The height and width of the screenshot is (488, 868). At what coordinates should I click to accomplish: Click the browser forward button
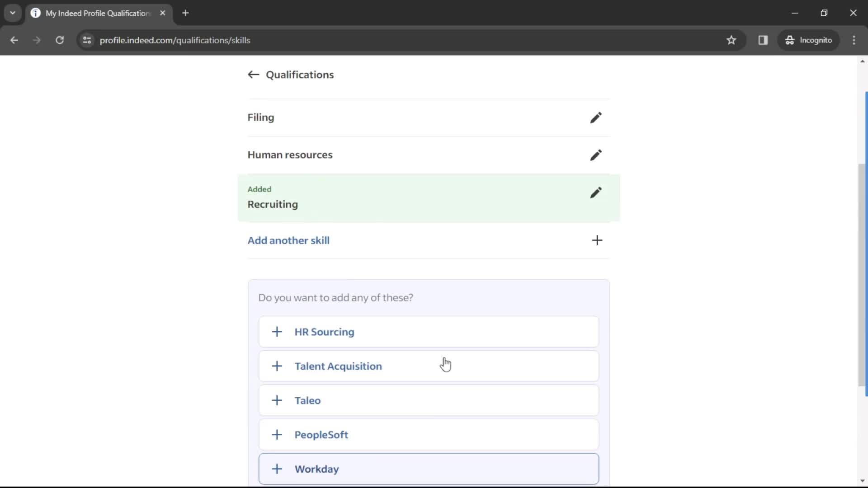click(x=37, y=40)
